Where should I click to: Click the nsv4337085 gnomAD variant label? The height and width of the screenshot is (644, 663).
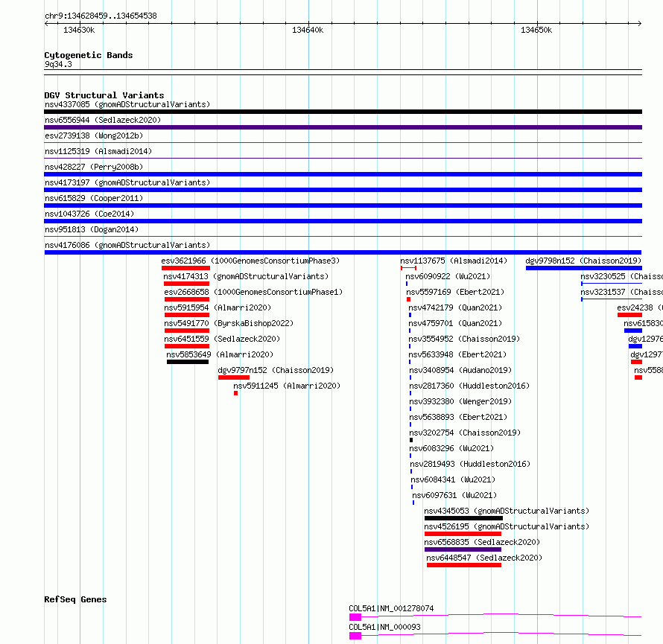tap(127, 104)
